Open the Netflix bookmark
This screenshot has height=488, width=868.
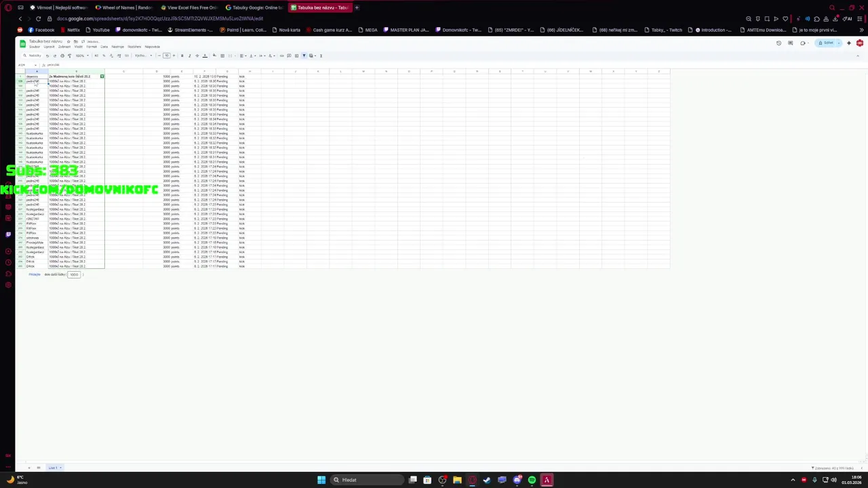point(70,30)
